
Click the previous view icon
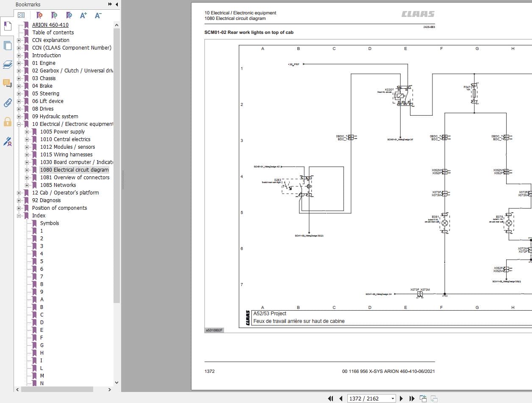point(423,398)
